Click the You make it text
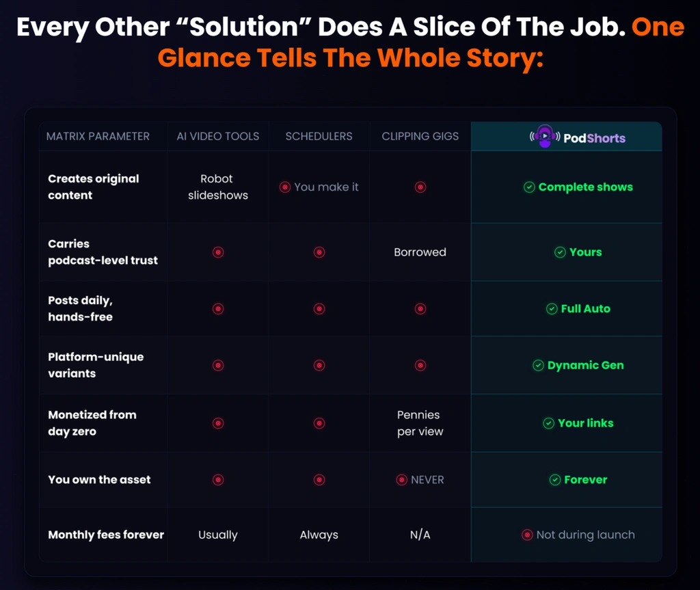This screenshot has width=700, height=590. pyautogui.click(x=326, y=187)
